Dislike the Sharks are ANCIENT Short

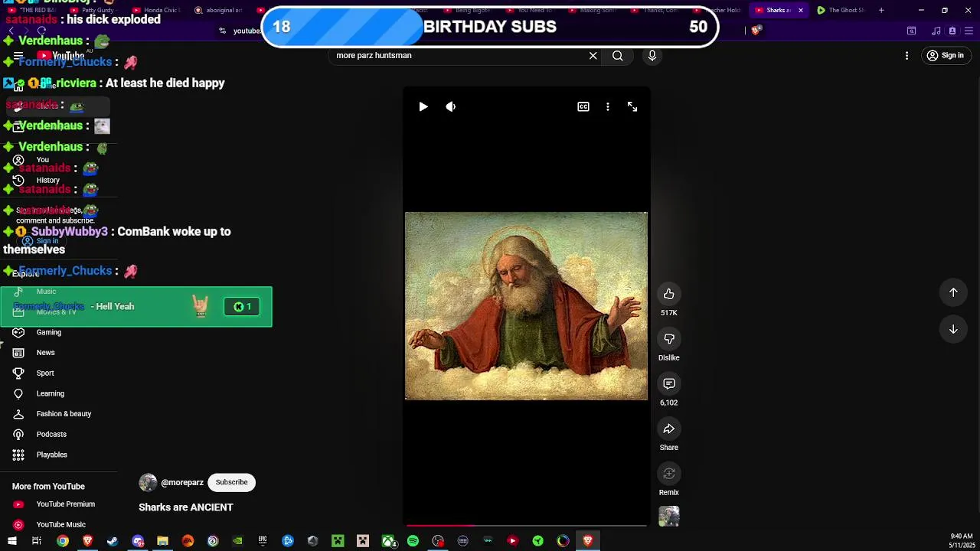click(x=669, y=339)
